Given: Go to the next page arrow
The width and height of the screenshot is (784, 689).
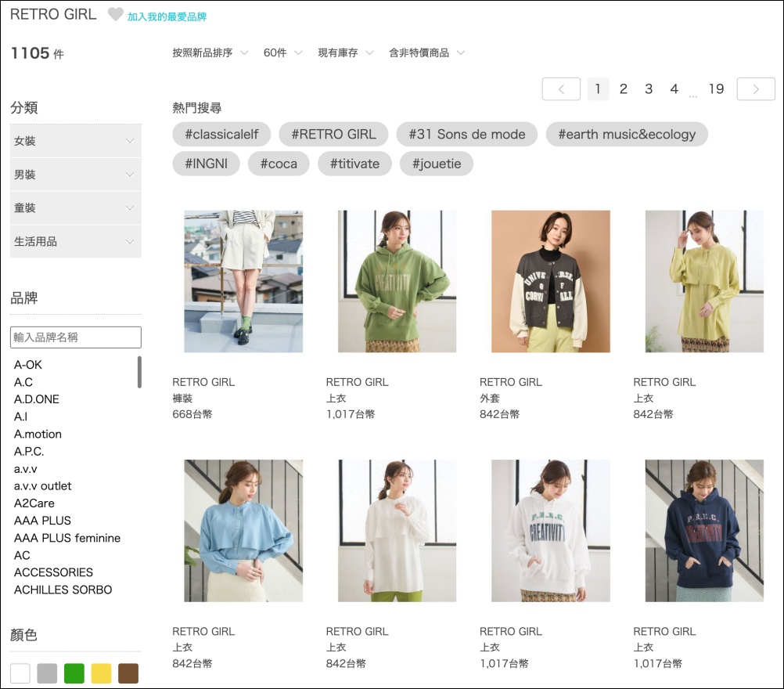Looking at the screenshot, I should [x=756, y=89].
